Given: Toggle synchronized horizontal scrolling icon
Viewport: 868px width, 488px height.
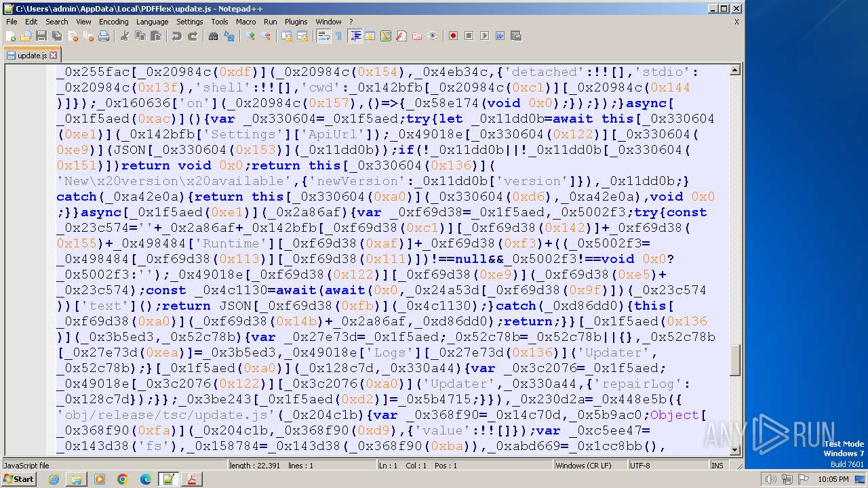Looking at the screenshot, I should (x=302, y=36).
